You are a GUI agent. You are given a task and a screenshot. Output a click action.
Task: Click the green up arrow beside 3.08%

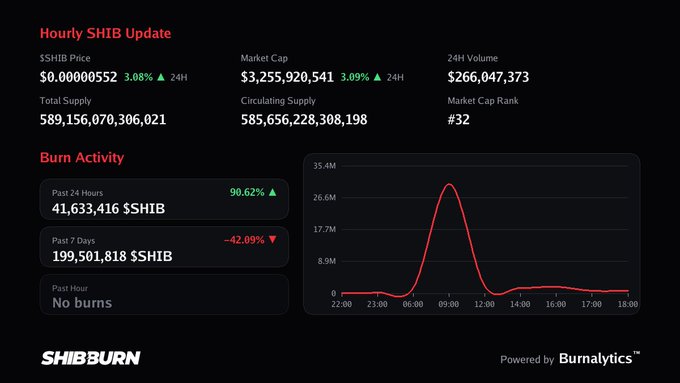click(161, 77)
